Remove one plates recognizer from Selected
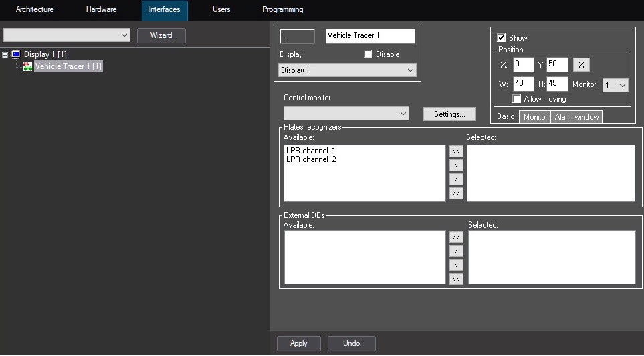 point(456,179)
